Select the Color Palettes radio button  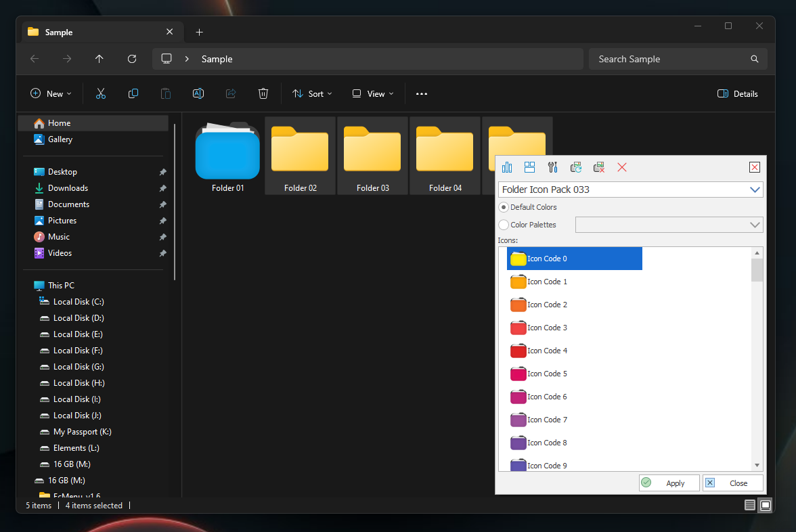pos(504,225)
